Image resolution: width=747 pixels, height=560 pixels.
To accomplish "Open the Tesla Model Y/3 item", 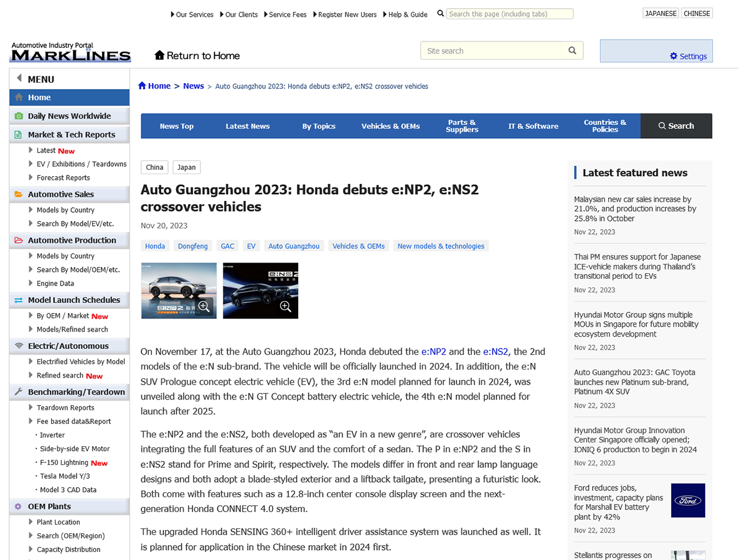I will pyautogui.click(x=65, y=477).
